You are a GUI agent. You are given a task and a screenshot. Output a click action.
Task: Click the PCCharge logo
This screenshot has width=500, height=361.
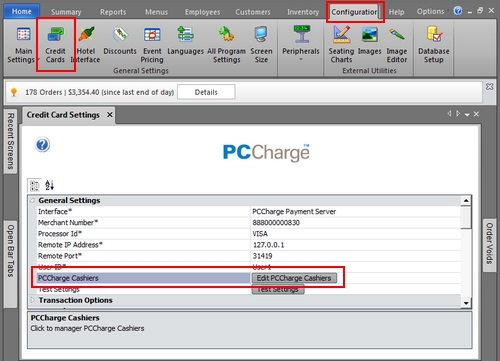(266, 152)
